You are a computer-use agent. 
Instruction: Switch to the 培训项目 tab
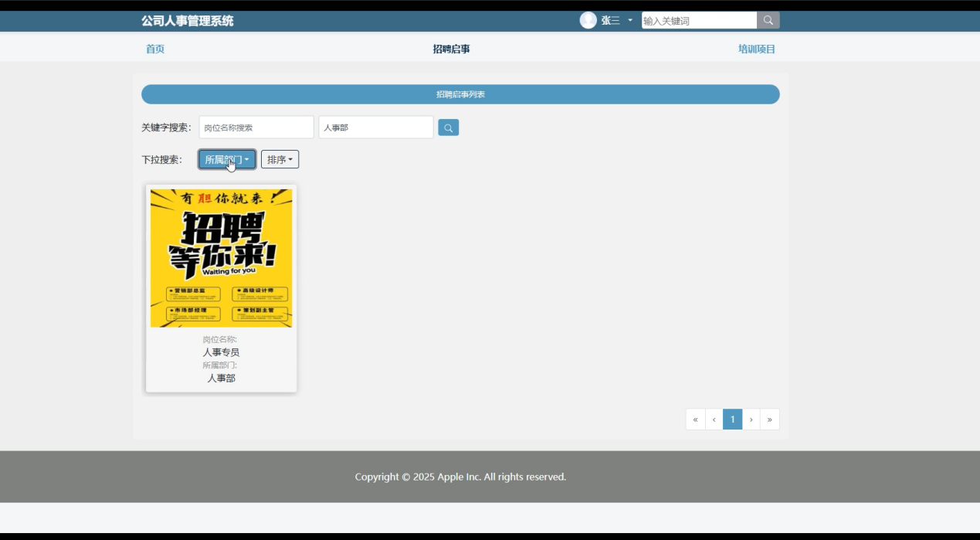point(756,49)
